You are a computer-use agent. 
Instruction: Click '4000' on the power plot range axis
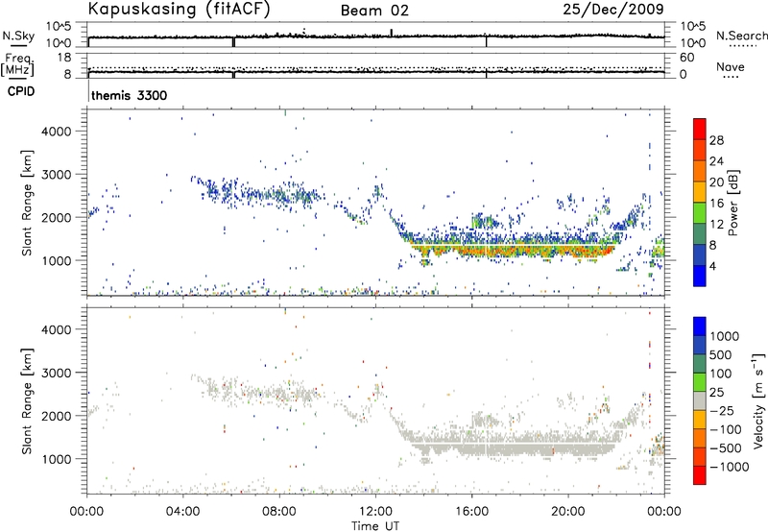tap(57, 132)
